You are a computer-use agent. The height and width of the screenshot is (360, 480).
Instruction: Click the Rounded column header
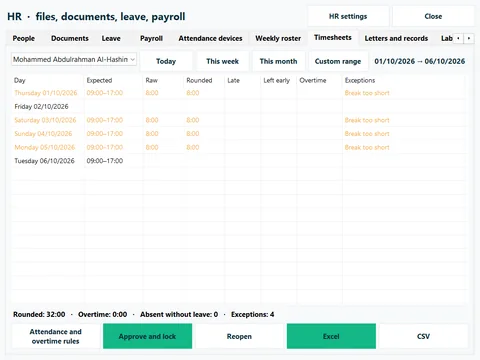[x=204, y=80]
